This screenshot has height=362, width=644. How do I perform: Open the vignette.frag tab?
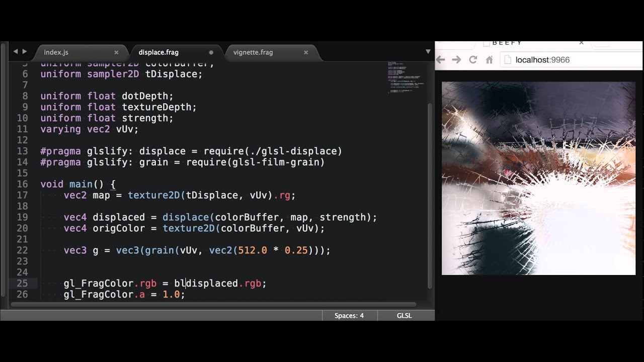pyautogui.click(x=253, y=52)
